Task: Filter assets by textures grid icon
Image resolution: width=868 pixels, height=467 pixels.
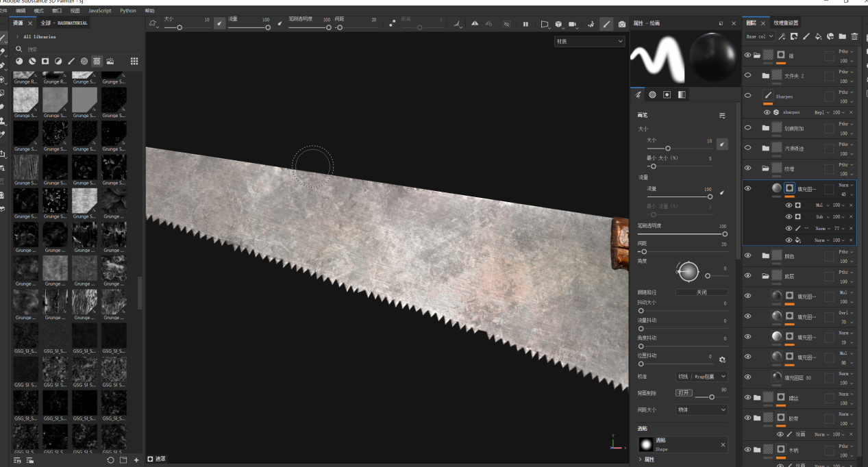Action: coord(97,62)
